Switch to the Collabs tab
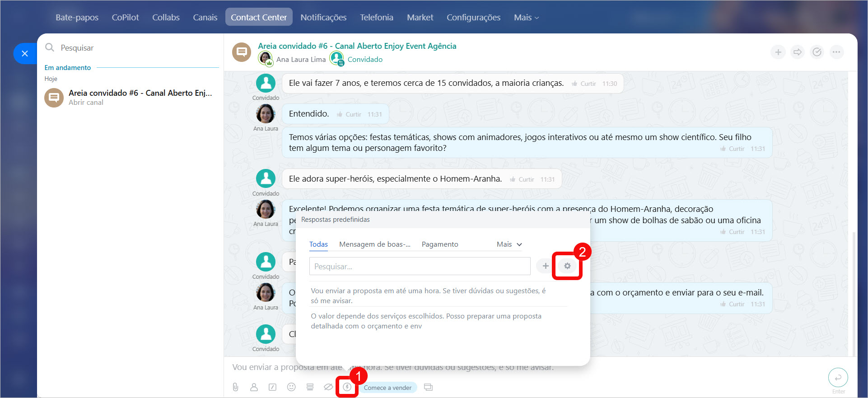 point(166,17)
